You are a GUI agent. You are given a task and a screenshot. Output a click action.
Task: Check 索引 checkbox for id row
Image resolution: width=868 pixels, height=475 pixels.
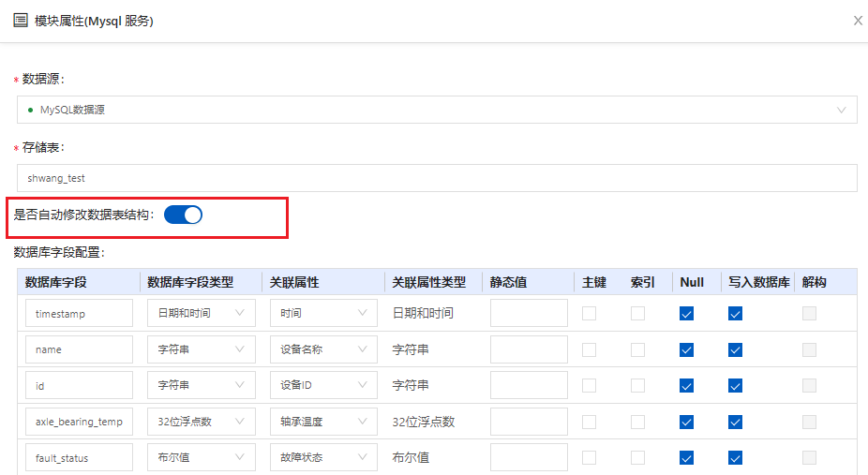click(637, 385)
